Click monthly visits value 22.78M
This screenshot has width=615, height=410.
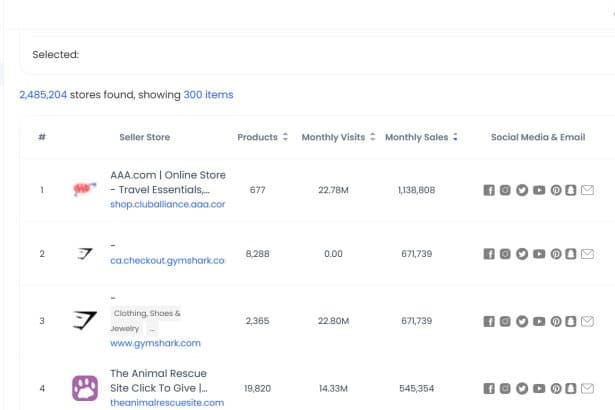[333, 190]
